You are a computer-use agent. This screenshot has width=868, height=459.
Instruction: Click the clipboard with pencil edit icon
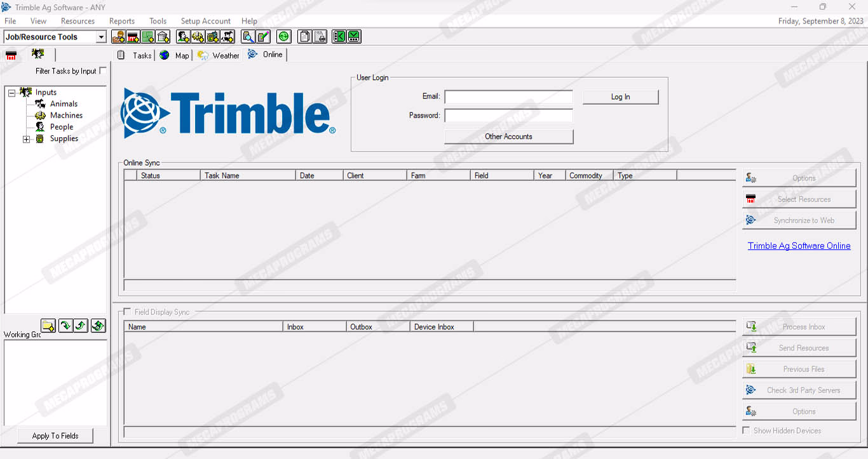click(264, 37)
